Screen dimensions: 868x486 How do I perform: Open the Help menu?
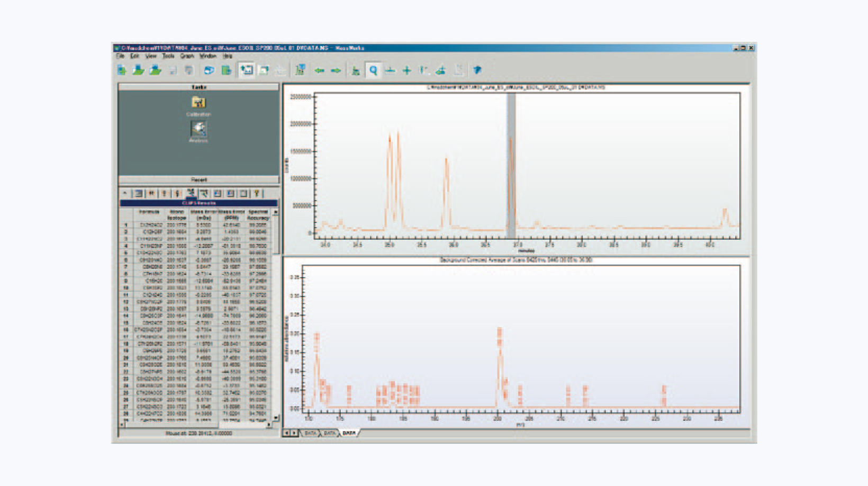coord(228,56)
